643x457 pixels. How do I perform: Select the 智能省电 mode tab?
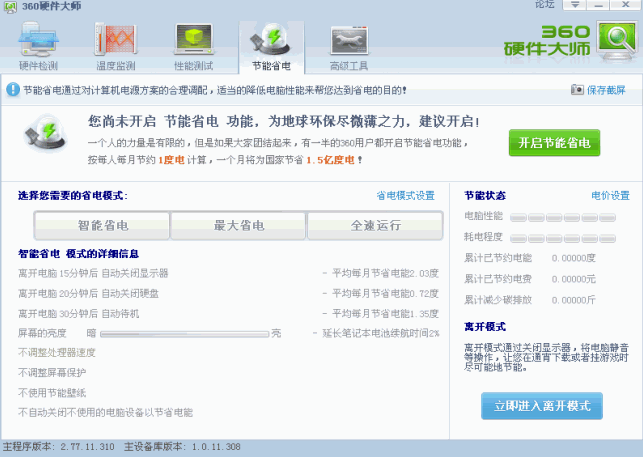[x=103, y=225]
